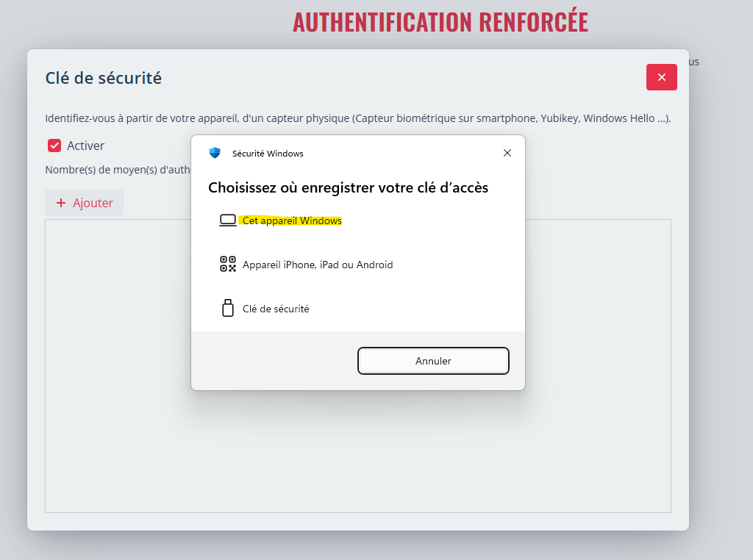Click the Ajouter button
753x560 pixels.
pyautogui.click(x=85, y=203)
